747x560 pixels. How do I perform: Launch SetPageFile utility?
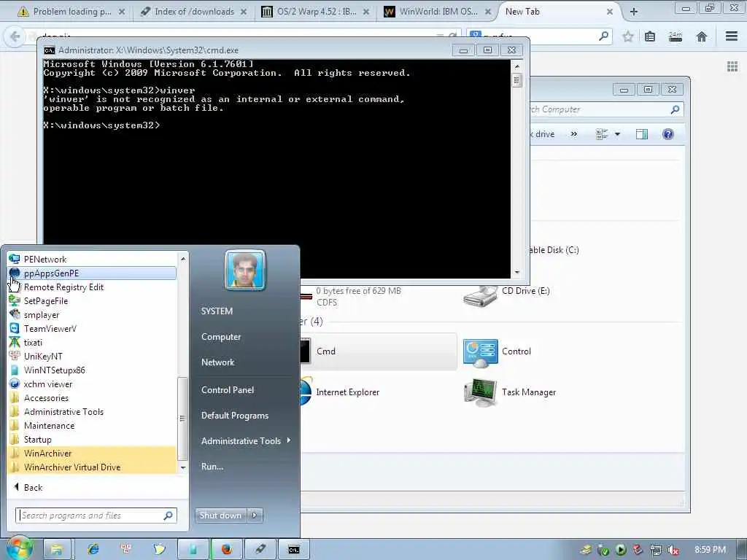point(91,300)
